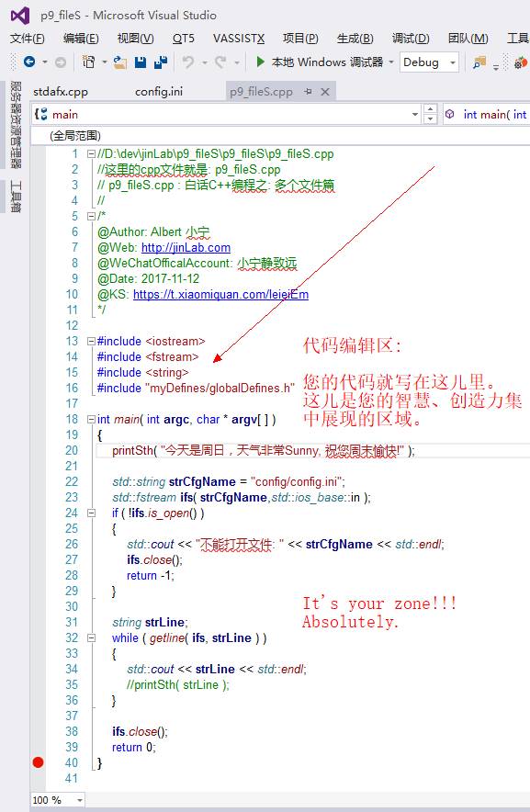The height and width of the screenshot is (812, 530).
Task: Collapse the comment block at line 1
Action: pyautogui.click(x=91, y=153)
